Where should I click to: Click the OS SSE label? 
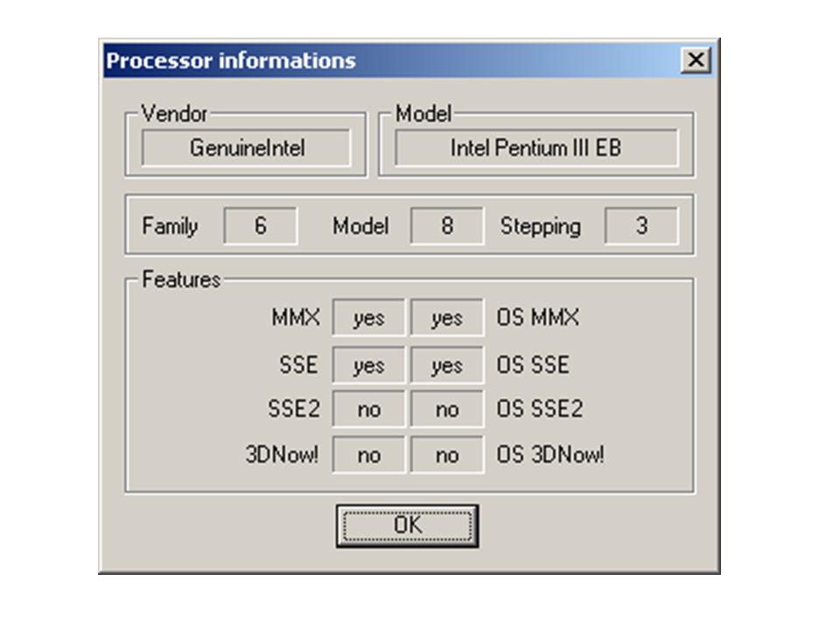point(533,365)
